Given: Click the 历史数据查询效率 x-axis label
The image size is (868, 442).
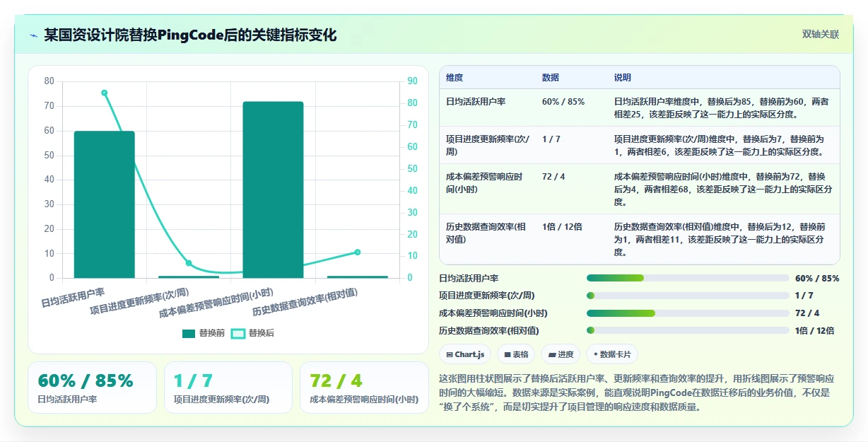Looking at the screenshot, I should click(305, 303).
